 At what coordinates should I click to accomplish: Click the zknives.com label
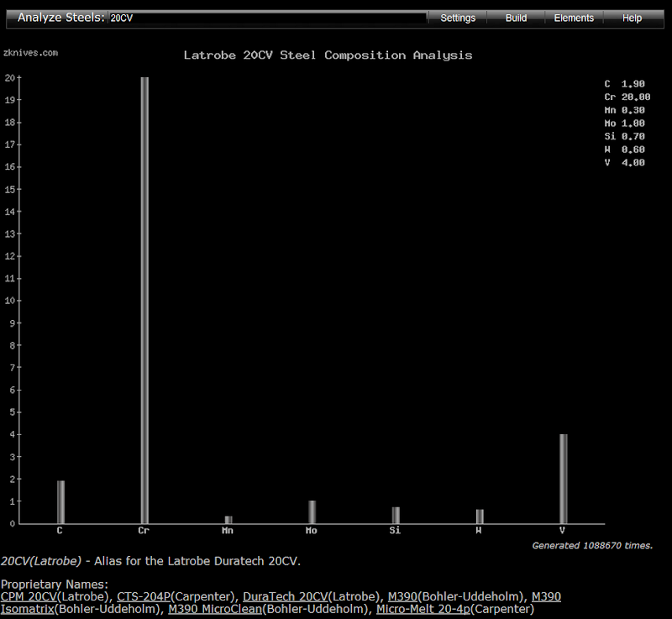coord(30,53)
